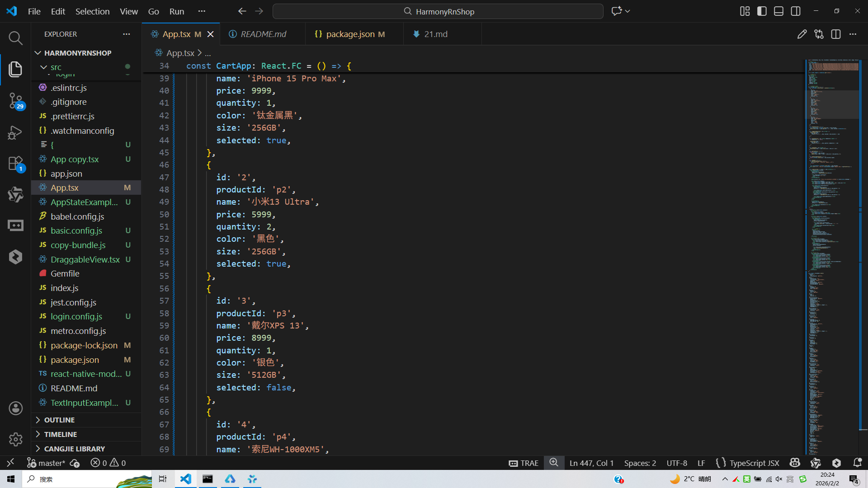Open the Run and Debug view
The height and width of the screenshot is (488, 868).
pos(15,132)
